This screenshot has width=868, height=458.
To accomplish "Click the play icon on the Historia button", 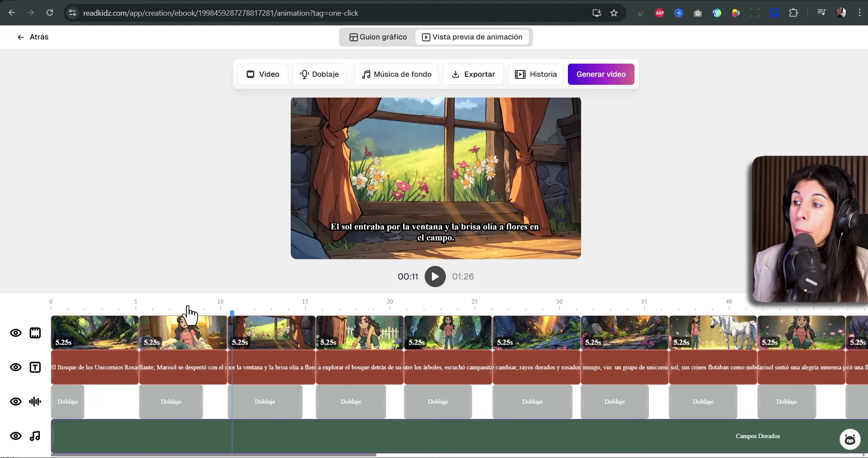I will (x=520, y=74).
